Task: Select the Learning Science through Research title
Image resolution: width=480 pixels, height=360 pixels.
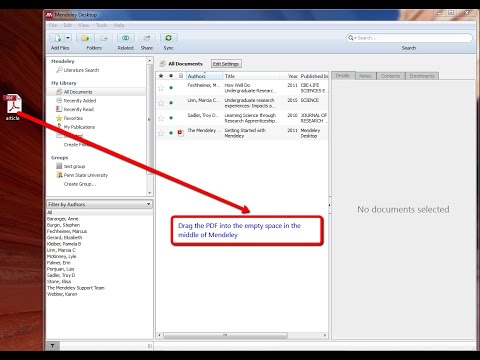Action: pos(250,118)
